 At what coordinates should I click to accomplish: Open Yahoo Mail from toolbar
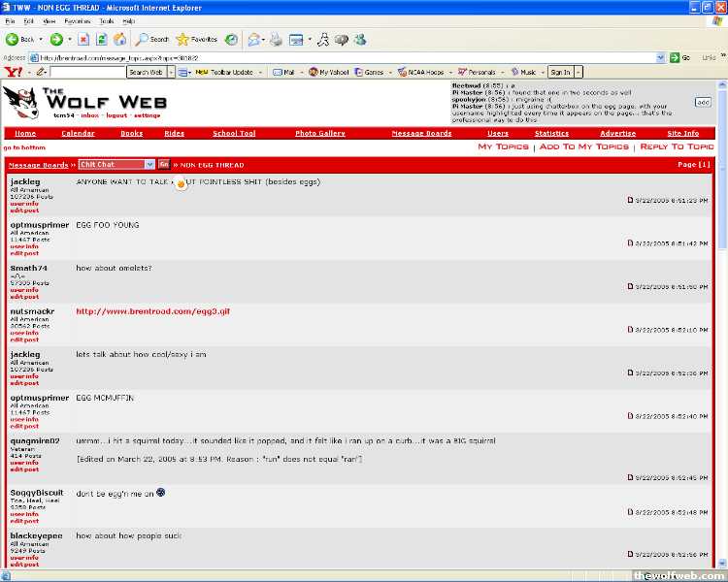pos(283,72)
